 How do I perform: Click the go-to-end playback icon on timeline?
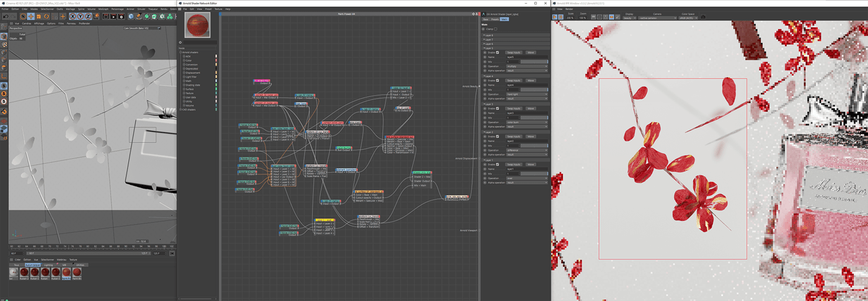(x=172, y=253)
